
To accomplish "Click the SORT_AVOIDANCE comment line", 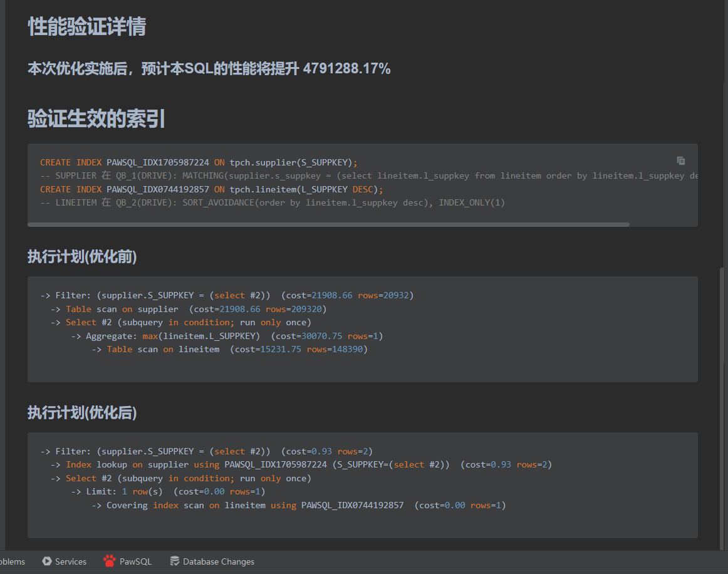I will tap(272, 203).
